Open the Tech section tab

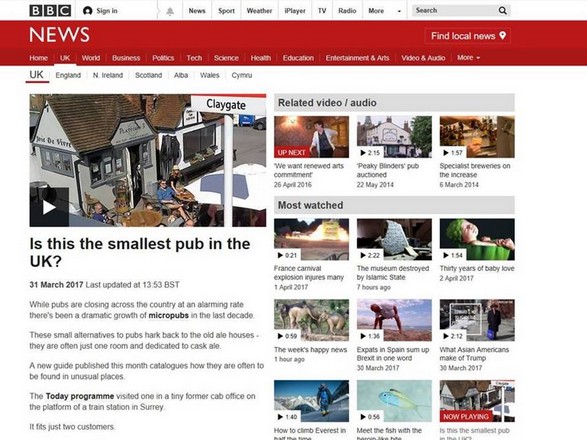click(x=194, y=58)
